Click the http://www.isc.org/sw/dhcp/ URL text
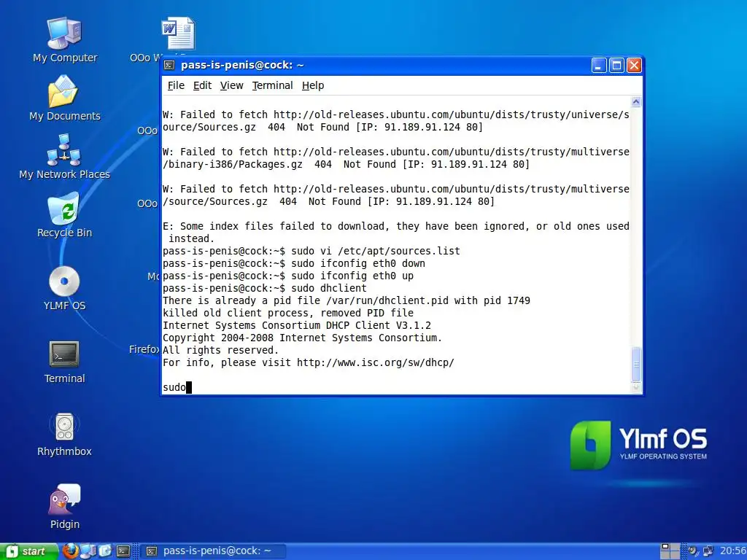The height and width of the screenshot is (560, 747). click(x=376, y=362)
